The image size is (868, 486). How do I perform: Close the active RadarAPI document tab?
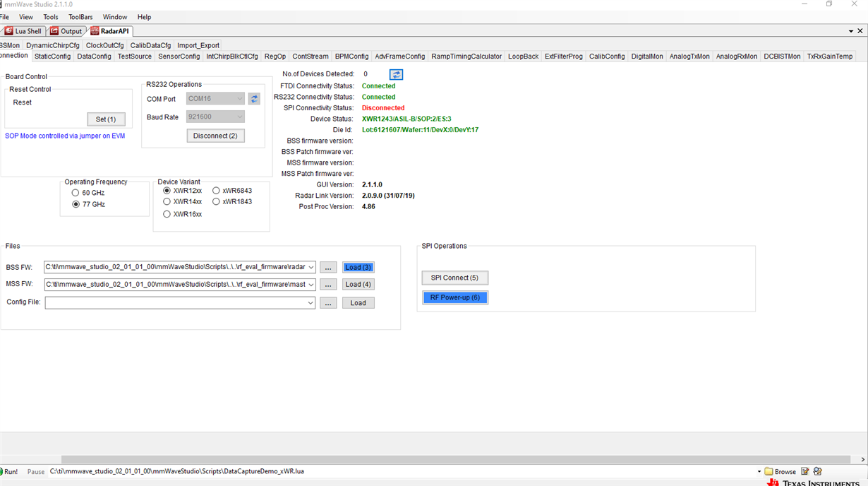(x=862, y=31)
